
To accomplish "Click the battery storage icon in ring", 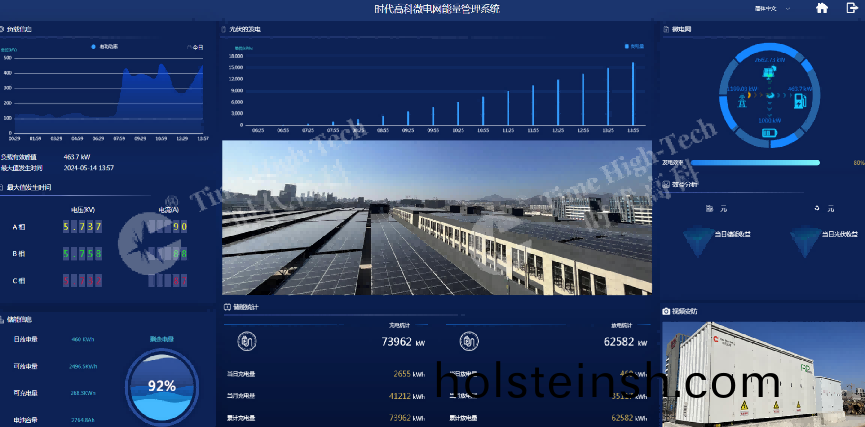I will tap(769, 132).
